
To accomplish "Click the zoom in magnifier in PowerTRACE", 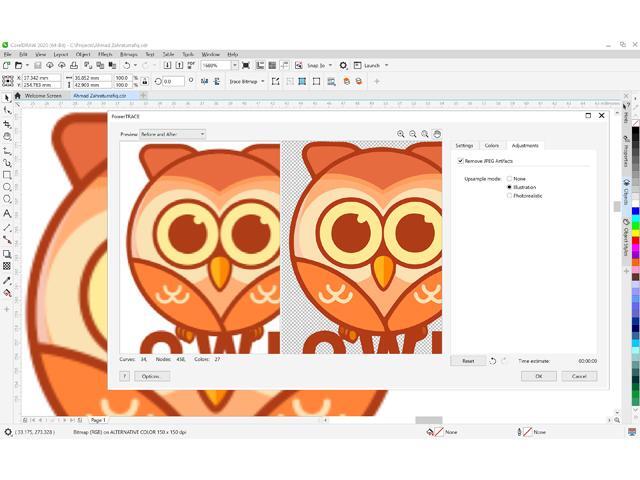I will tap(401, 134).
